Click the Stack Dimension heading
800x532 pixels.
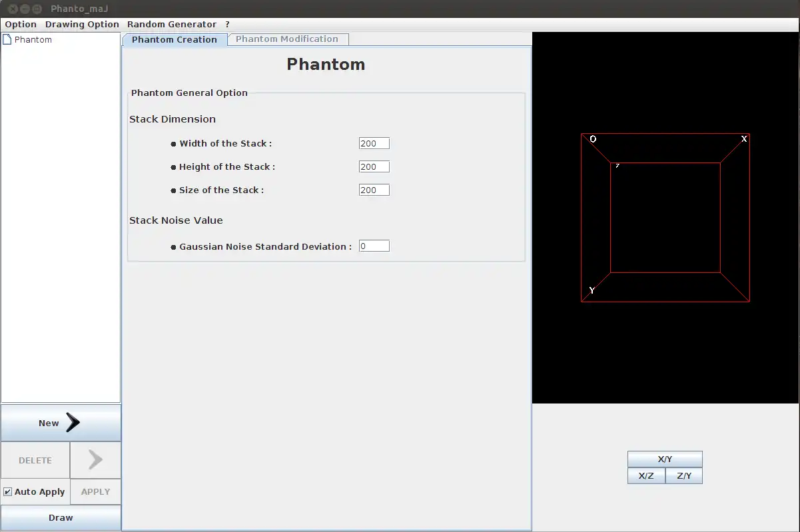click(x=173, y=119)
